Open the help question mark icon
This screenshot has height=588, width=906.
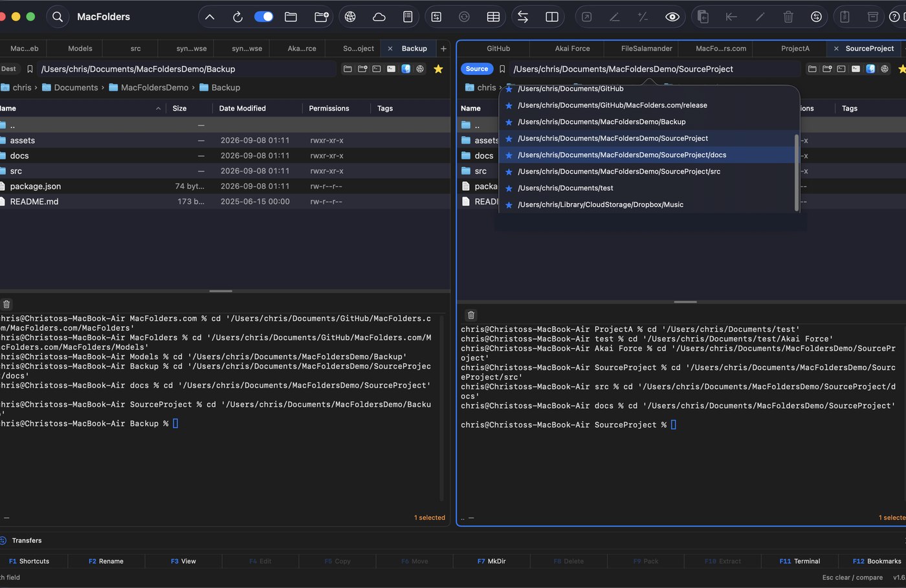coord(895,17)
